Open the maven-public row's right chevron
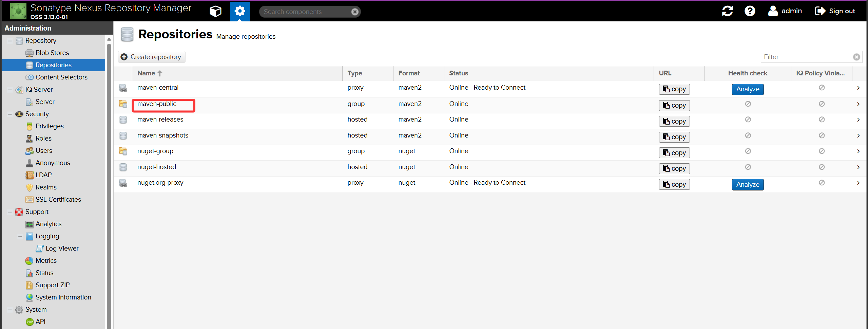The image size is (868, 329). click(x=858, y=104)
